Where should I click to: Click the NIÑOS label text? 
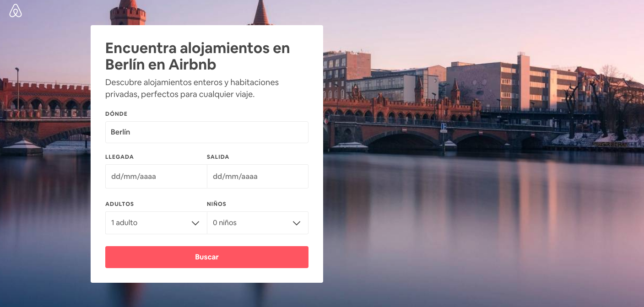(x=216, y=204)
